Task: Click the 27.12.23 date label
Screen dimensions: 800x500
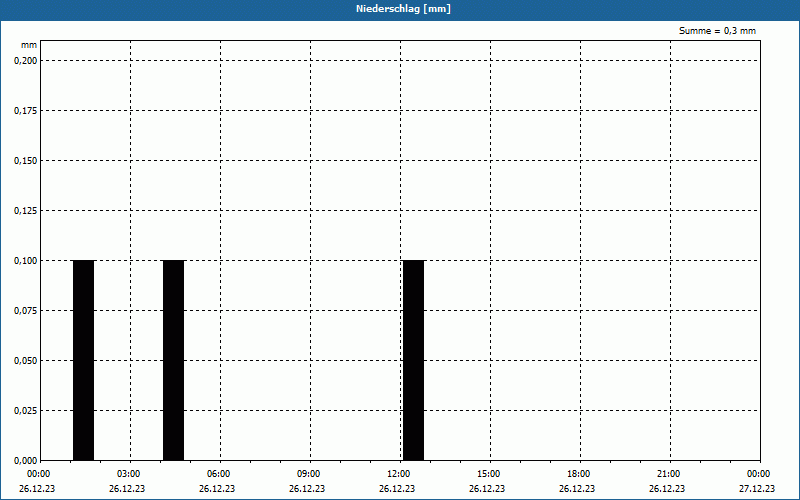Action: click(757, 488)
